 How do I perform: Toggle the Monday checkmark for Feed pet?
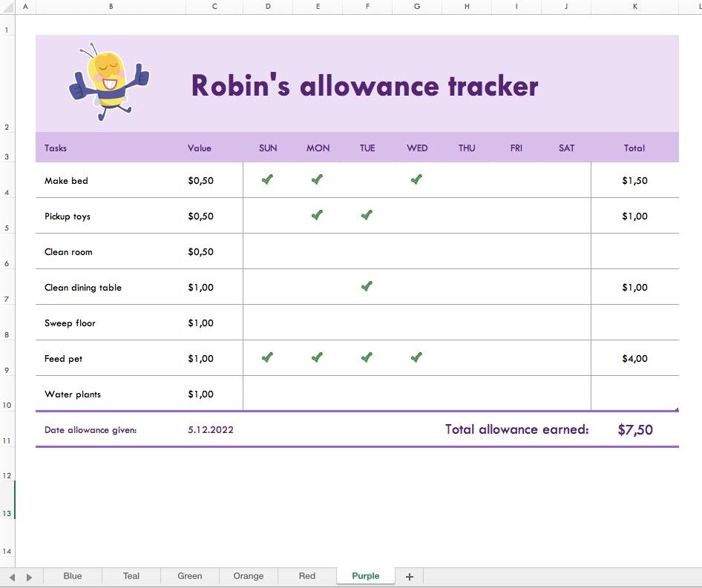tap(317, 357)
